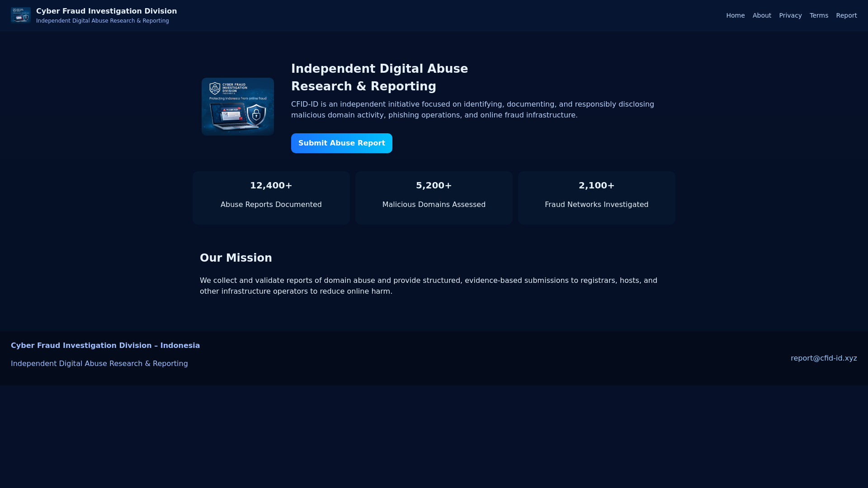The image size is (868, 488).
Task: Select the 12,400+ statistic value
Action: click(271, 186)
